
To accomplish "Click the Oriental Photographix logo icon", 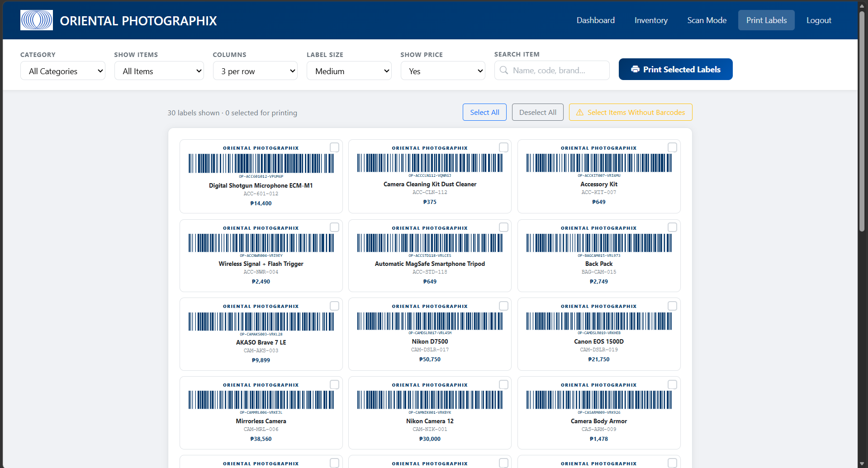I will point(37,20).
